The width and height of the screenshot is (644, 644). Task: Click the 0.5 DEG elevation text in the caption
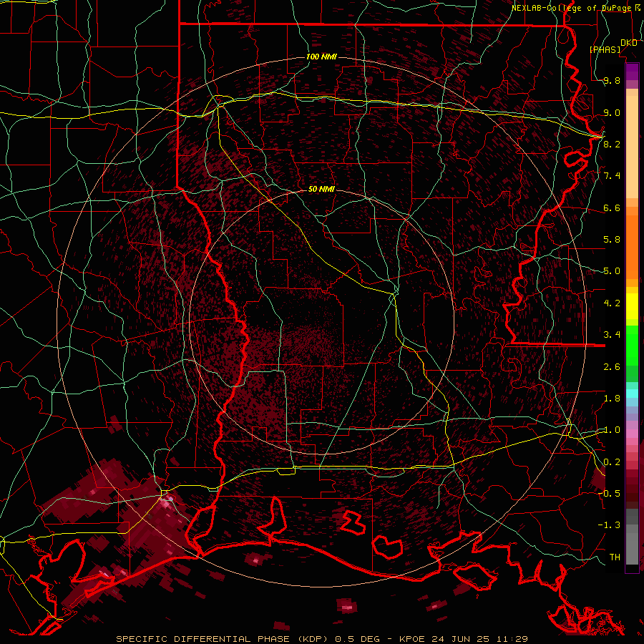point(356,639)
